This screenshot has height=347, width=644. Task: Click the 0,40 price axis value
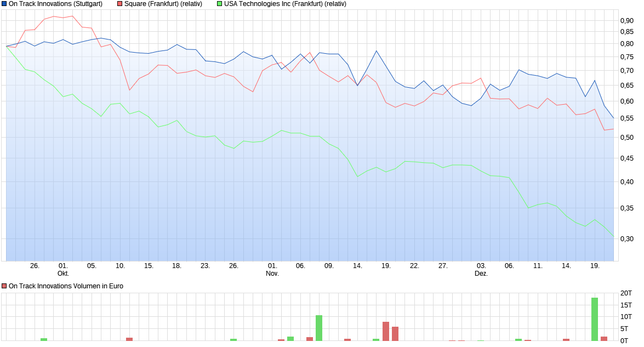[x=627, y=181]
